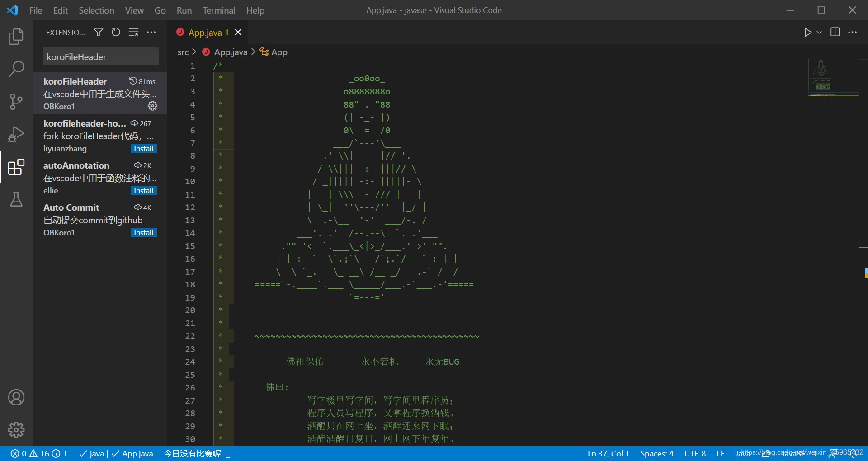Open autoAnnotation extension entry
Image resolution: width=868 pixels, height=461 pixels.
99,178
